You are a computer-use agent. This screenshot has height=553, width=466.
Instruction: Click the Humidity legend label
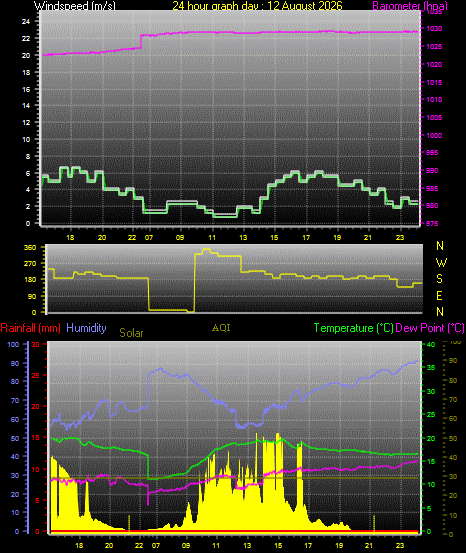coord(86,328)
